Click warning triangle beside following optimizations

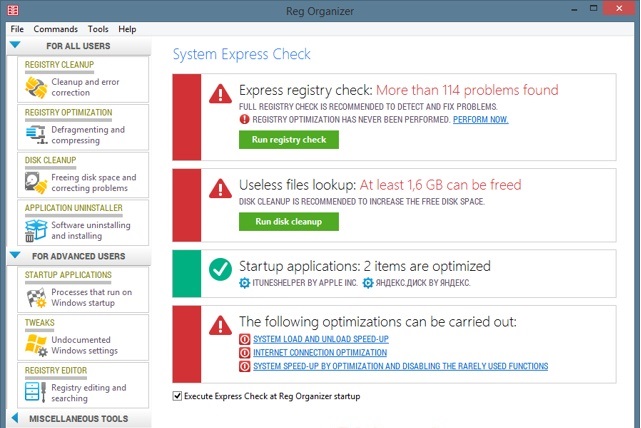click(220, 325)
